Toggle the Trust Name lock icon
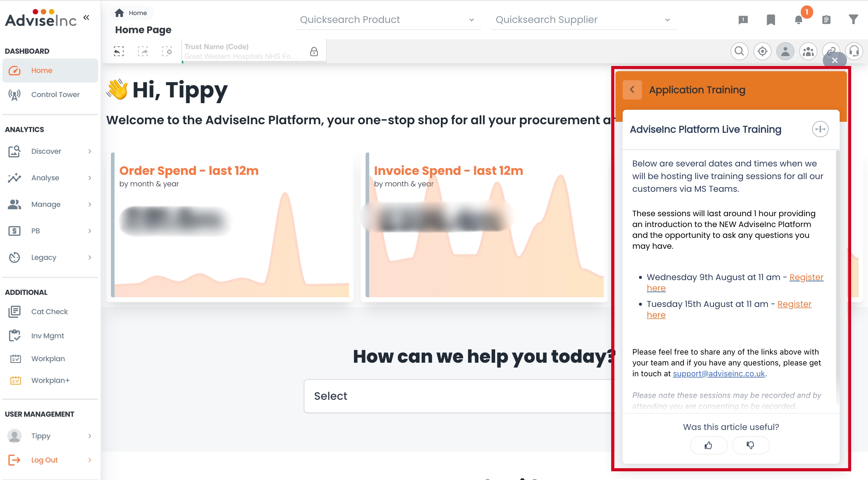 pos(314,52)
